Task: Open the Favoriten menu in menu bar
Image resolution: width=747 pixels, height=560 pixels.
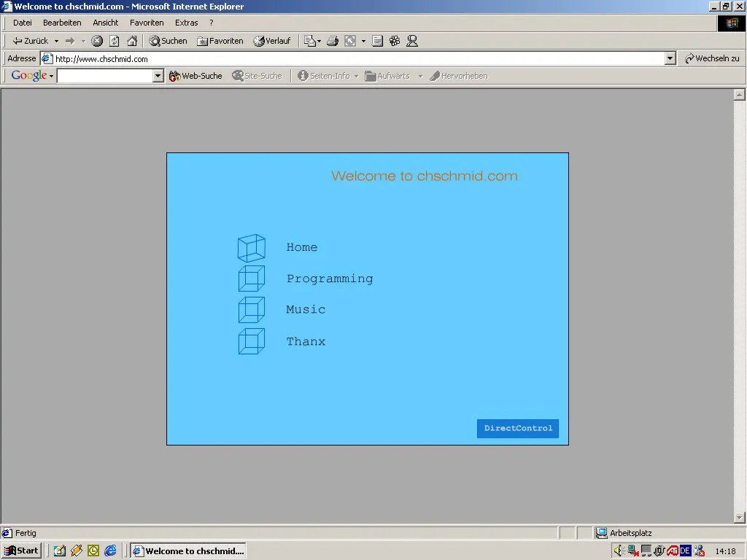Action: (x=147, y=23)
